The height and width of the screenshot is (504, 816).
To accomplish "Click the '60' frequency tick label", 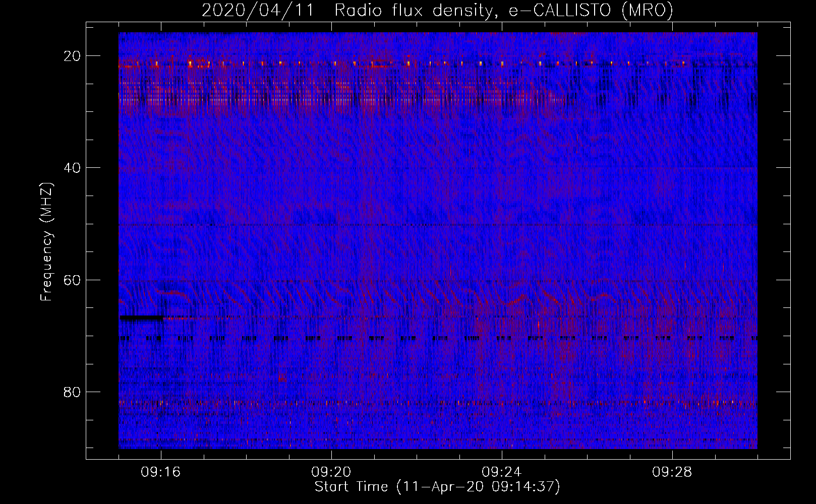I will 73,280.
